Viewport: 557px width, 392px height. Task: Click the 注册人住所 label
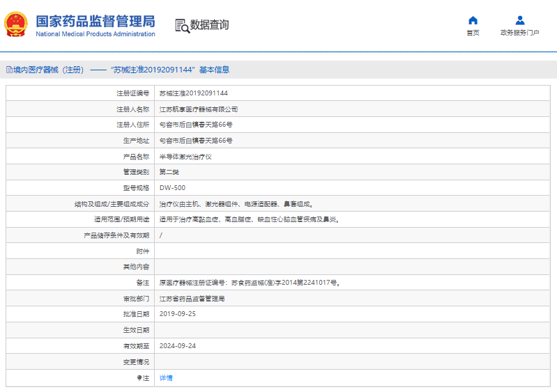click(x=133, y=125)
